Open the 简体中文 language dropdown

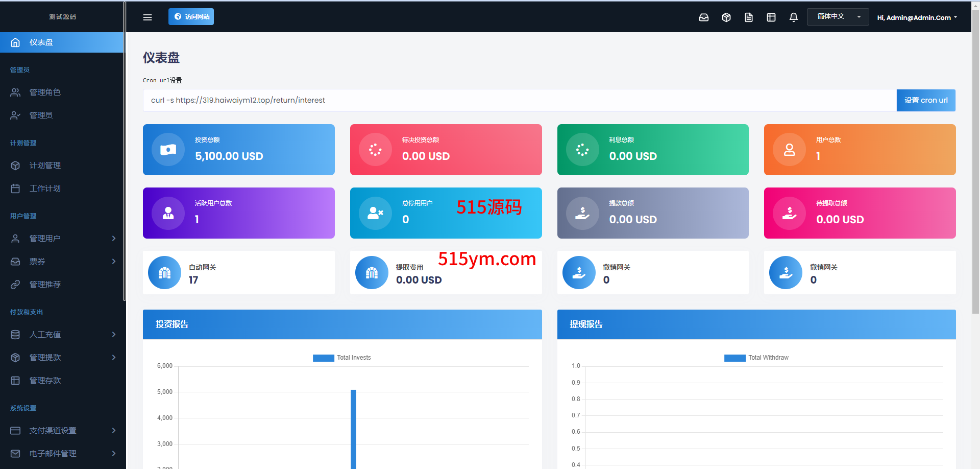pyautogui.click(x=838, y=16)
